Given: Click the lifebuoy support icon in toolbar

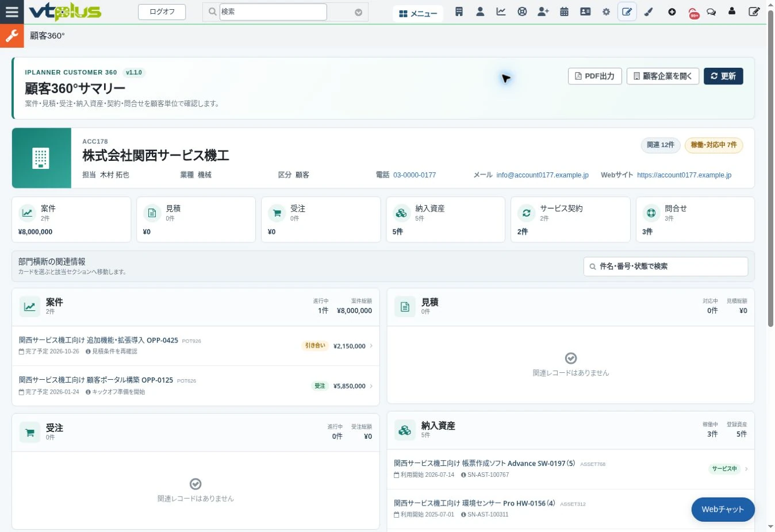Looking at the screenshot, I should point(522,11).
